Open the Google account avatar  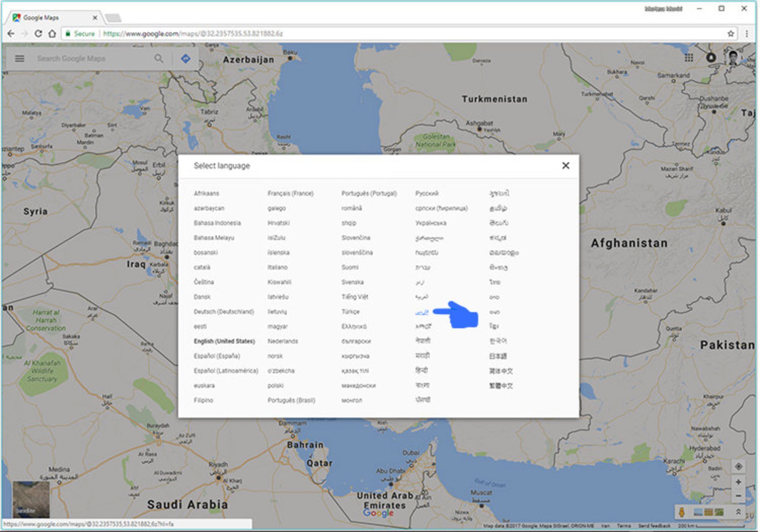(733, 58)
